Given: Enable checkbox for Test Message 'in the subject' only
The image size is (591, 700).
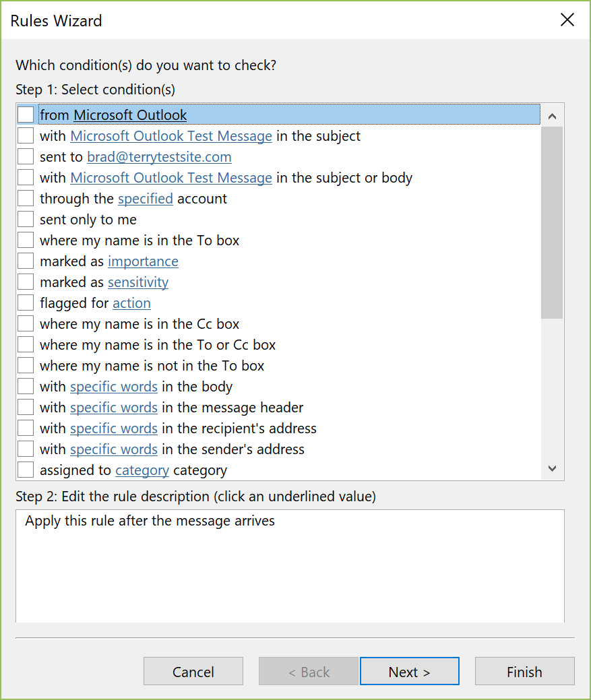Looking at the screenshot, I should pyautogui.click(x=26, y=135).
